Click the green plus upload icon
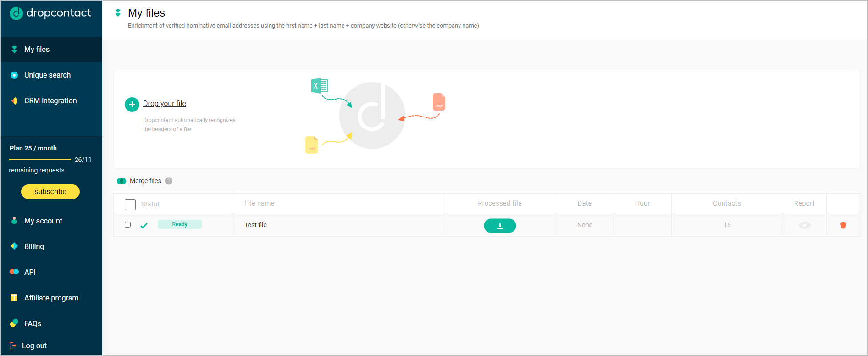This screenshot has width=868, height=356. 132,105
